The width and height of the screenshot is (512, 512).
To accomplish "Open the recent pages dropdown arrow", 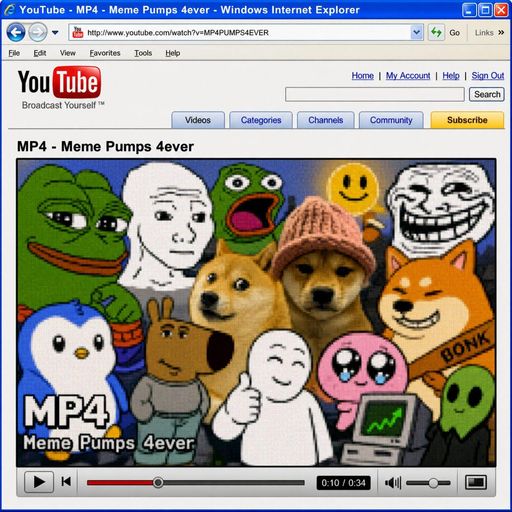I will tap(55, 33).
